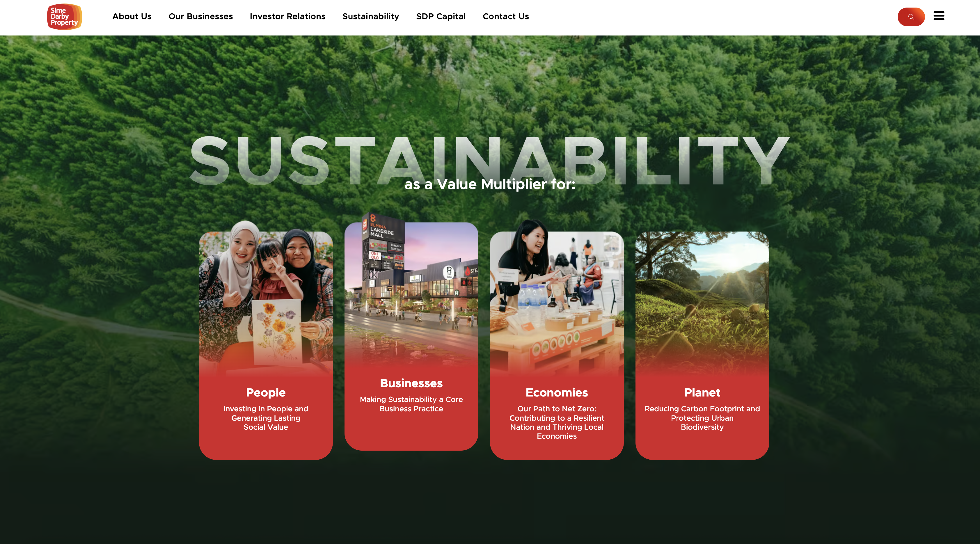The image size is (980, 544).
Task: Click 'Reducing Carbon Footprint' description text
Action: click(x=702, y=418)
